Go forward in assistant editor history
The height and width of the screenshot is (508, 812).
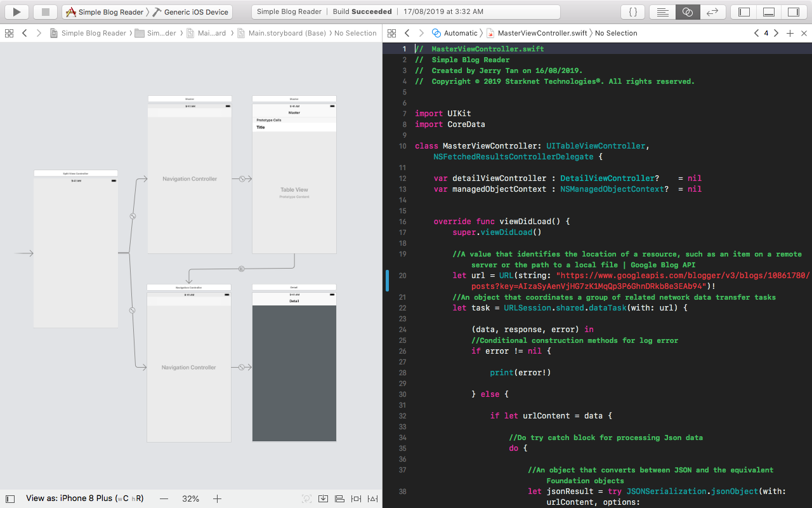point(421,33)
